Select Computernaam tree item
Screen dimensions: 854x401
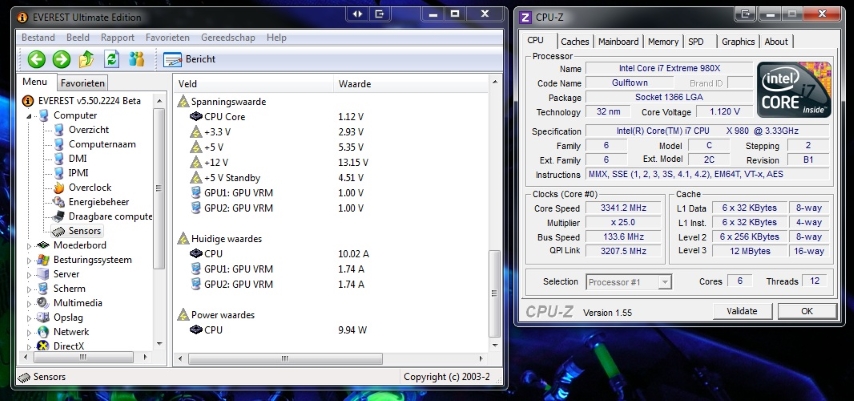102,144
